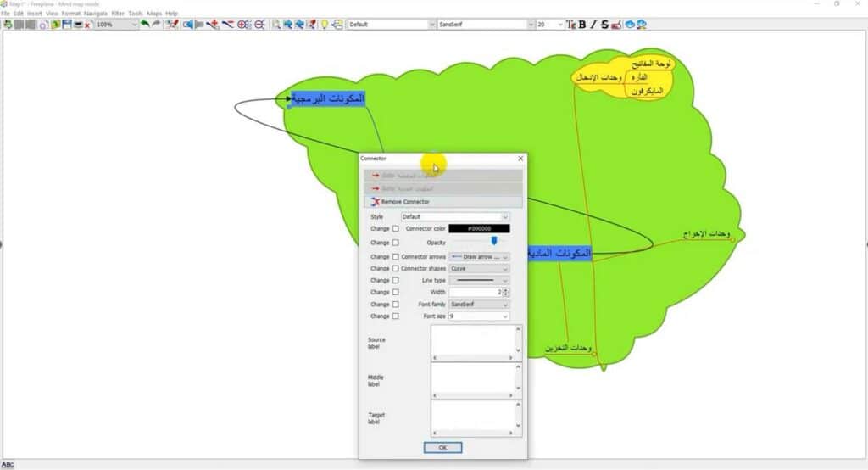The image size is (868, 470).
Task: Open the Navigate menu
Action: (95, 14)
